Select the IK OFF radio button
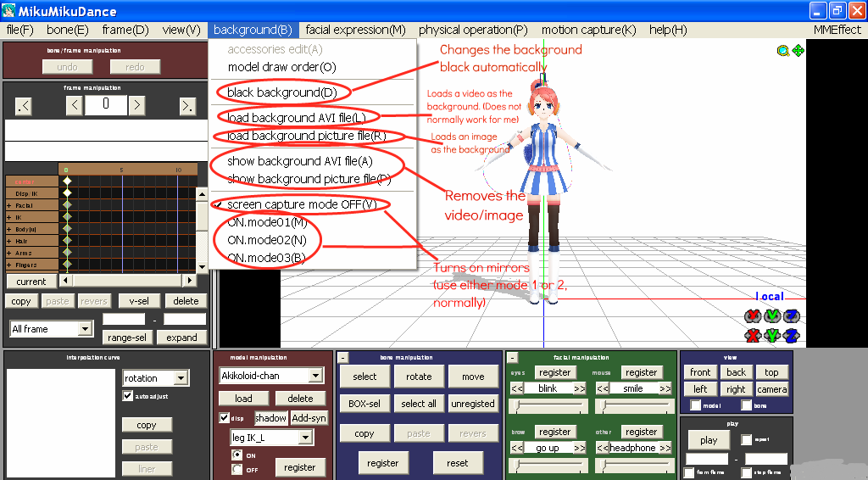Screen dimensions: 868x480 tap(237, 470)
